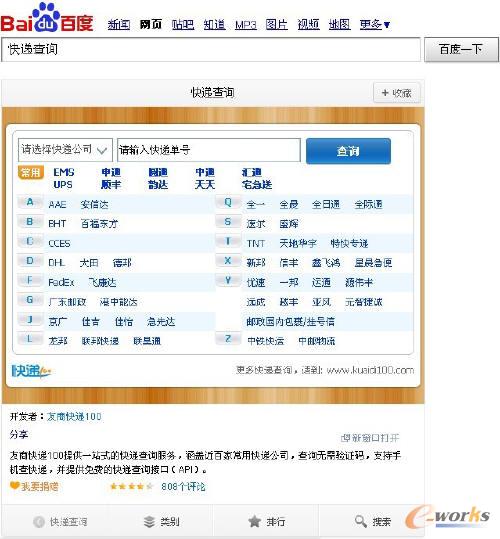Click the orange 常用 tag

pyautogui.click(x=31, y=173)
